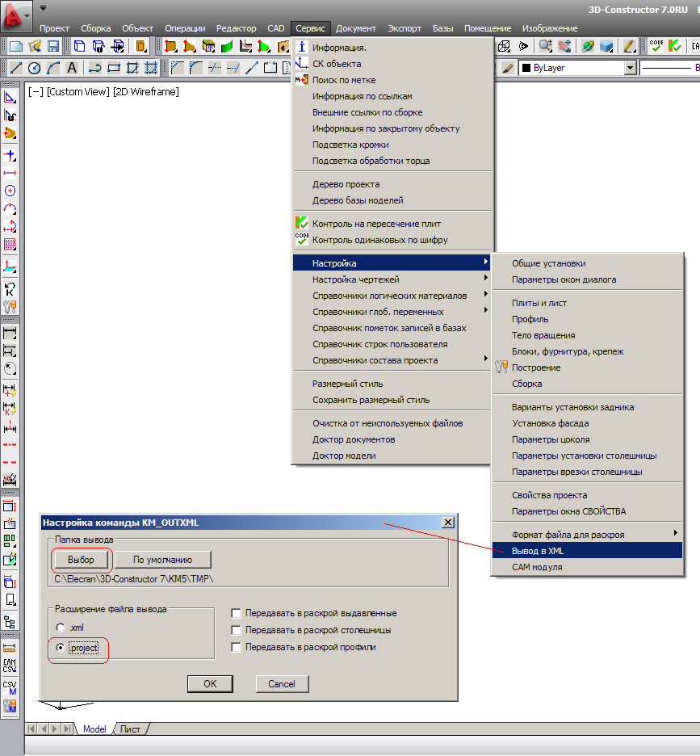Image resolution: width=700 pixels, height=756 pixels.
Task: Click the Выбор button in the dialog
Action: pyautogui.click(x=81, y=560)
